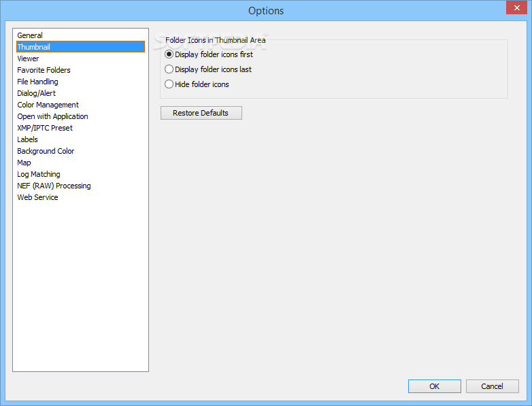Image resolution: width=532 pixels, height=406 pixels.
Task: Confirm settings with OK button
Action: coord(434,386)
